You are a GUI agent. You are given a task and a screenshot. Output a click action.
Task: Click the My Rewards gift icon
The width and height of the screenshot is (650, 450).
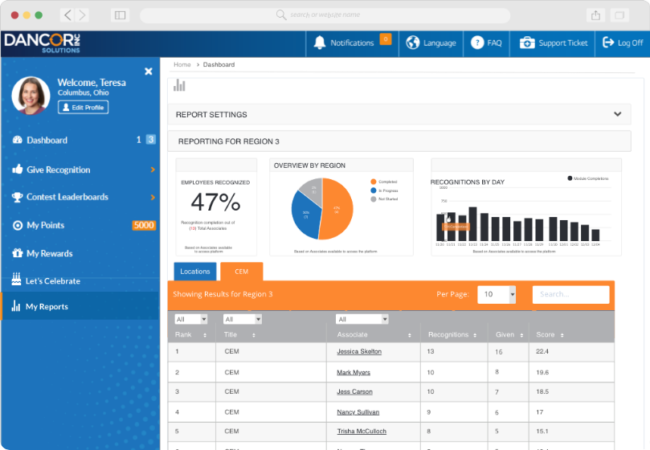point(17,253)
